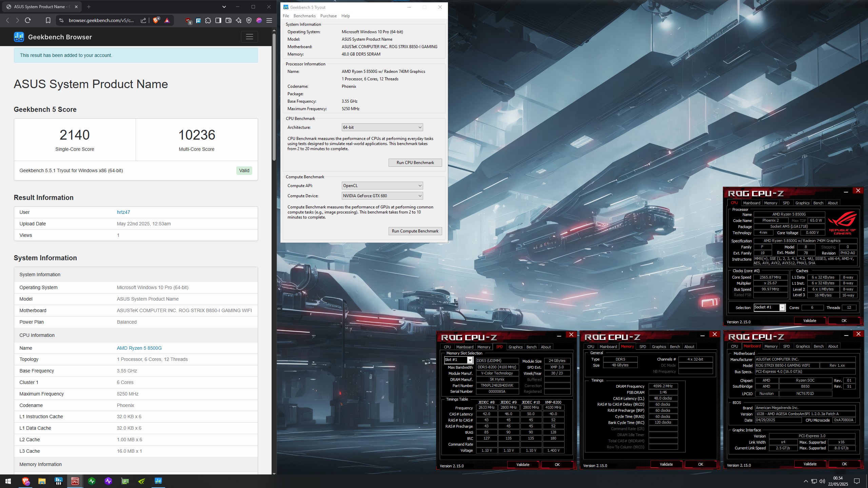Switch to Bench tab in CPU window

tap(818, 203)
